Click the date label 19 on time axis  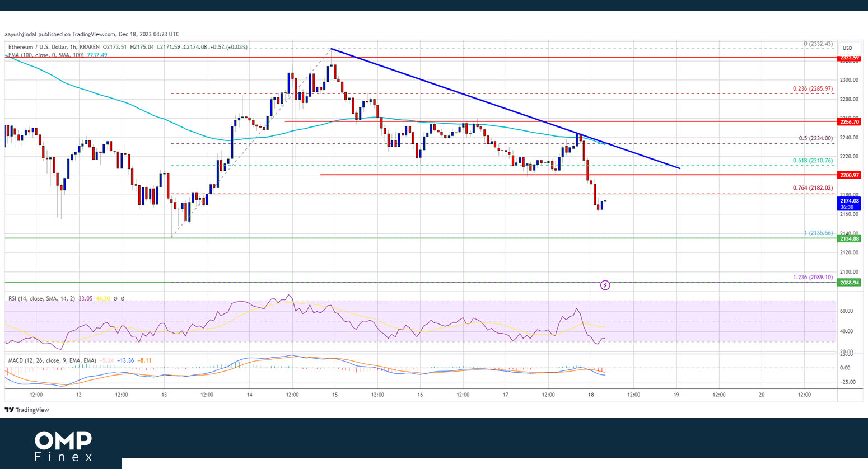point(676,395)
